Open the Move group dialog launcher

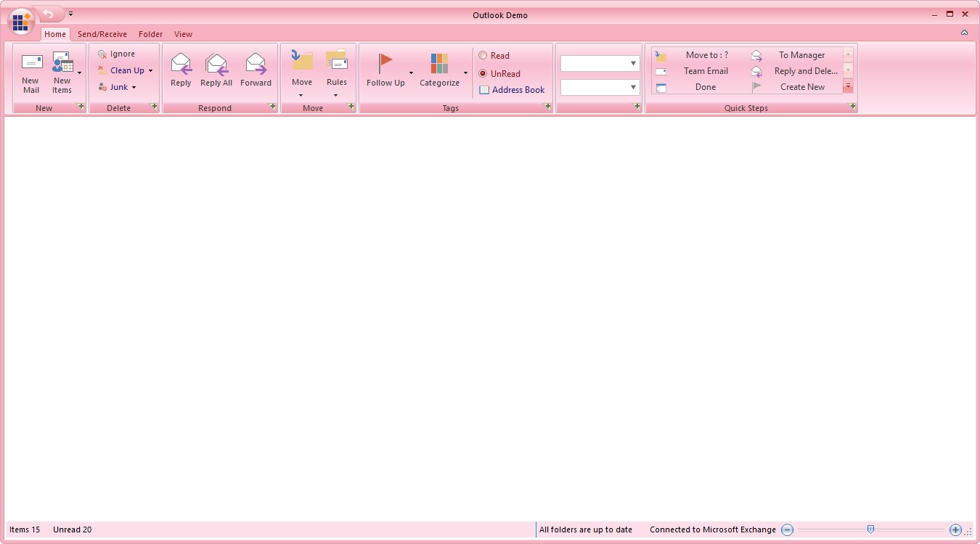click(x=351, y=107)
